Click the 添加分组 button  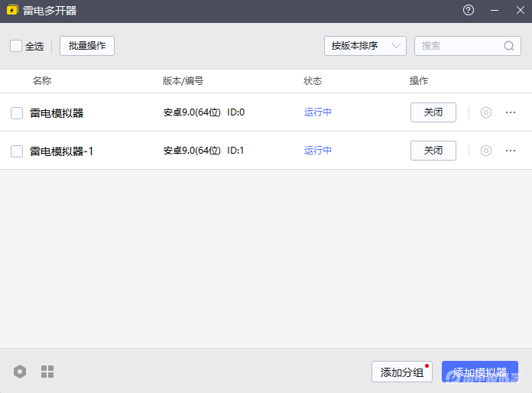pyautogui.click(x=402, y=372)
